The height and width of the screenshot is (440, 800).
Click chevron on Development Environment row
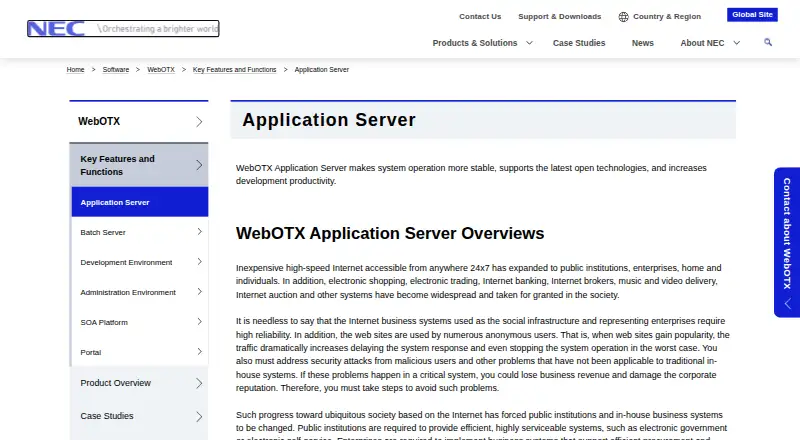tap(199, 262)
